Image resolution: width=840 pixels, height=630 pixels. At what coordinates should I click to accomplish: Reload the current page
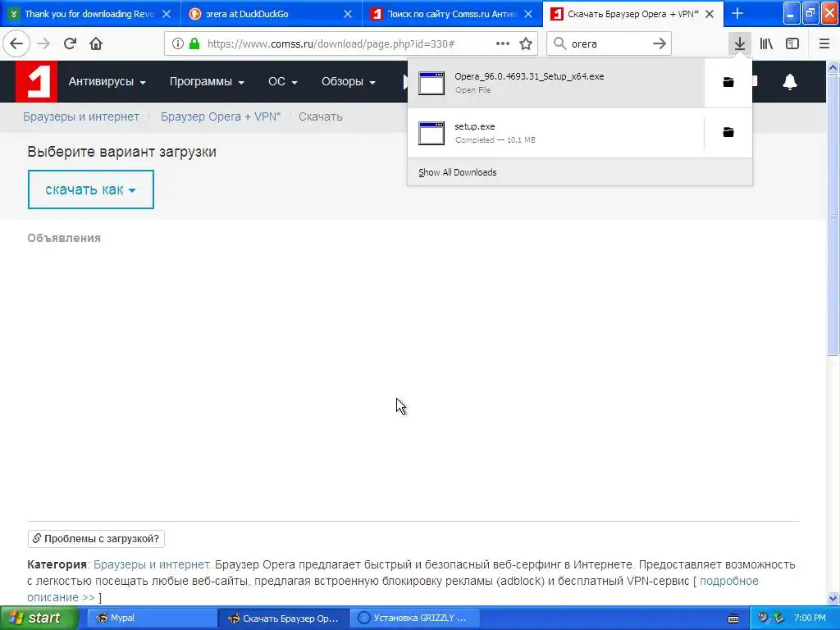point(70,44)
